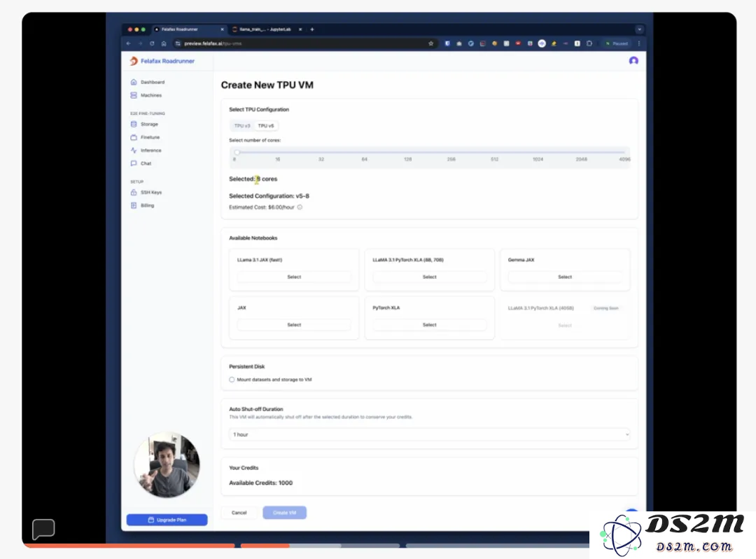This screenshot has width=756, height=559.
Task: Open the Finetune section icon
Action: pos(134,137)
